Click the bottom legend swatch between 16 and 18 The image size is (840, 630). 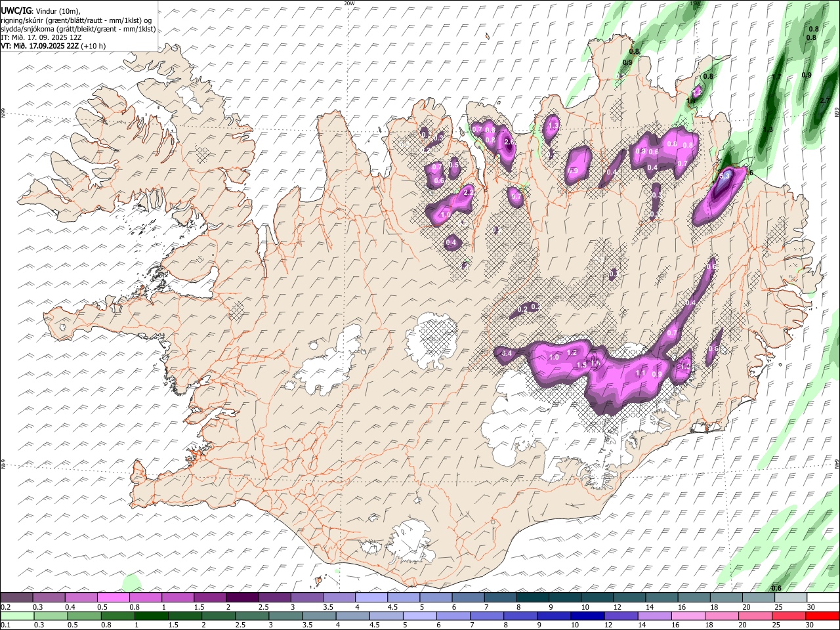[688, 616]
